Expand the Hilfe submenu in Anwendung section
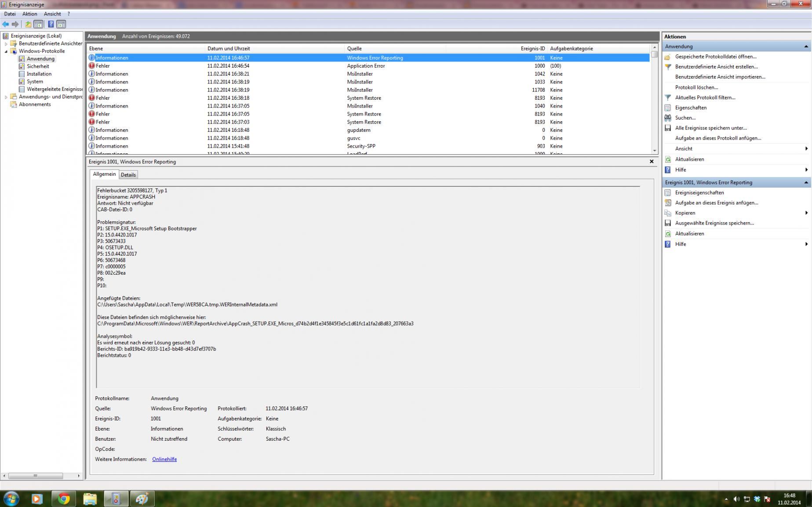This screenshot has height=507, width=812. pyautogui.click(x=806, y=170)
